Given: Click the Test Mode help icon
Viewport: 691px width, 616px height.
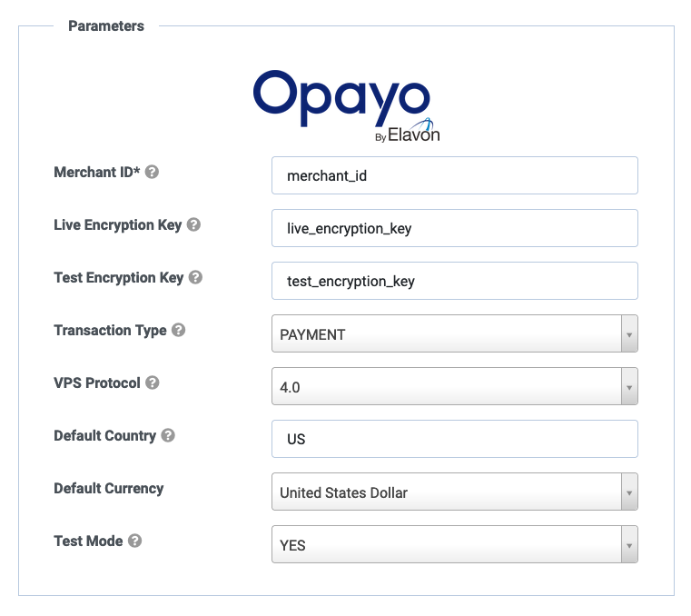Looking at the screenshot, I should [134, 541].
